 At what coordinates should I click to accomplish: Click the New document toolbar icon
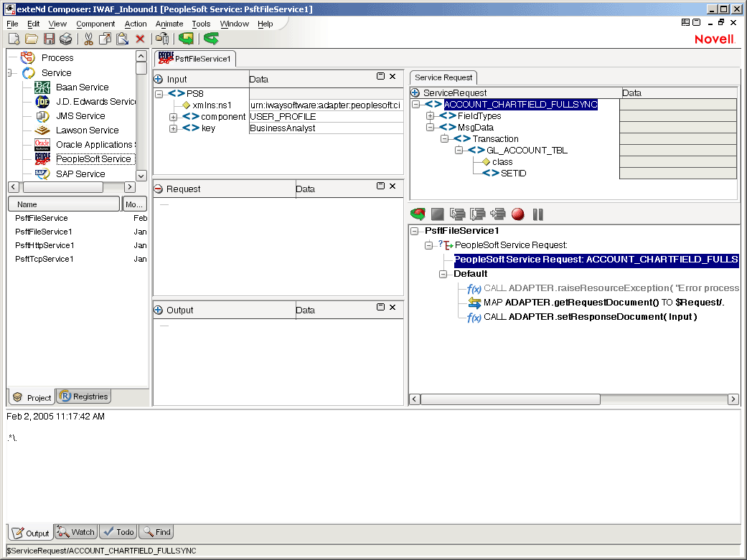pos(14,39)
